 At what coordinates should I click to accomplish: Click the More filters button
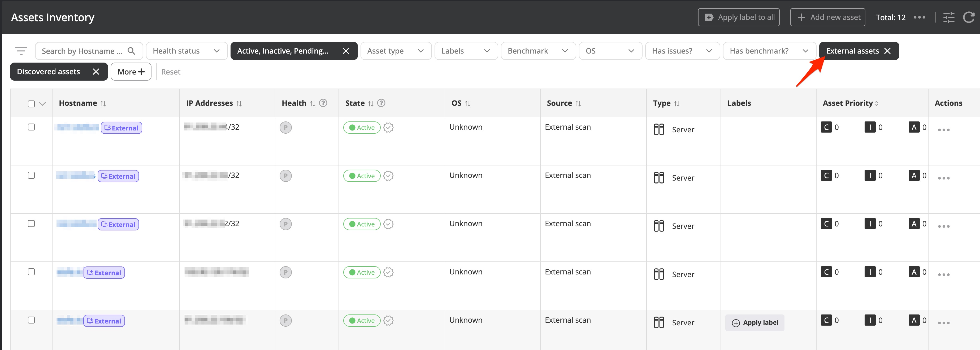(x=131, y=72)
